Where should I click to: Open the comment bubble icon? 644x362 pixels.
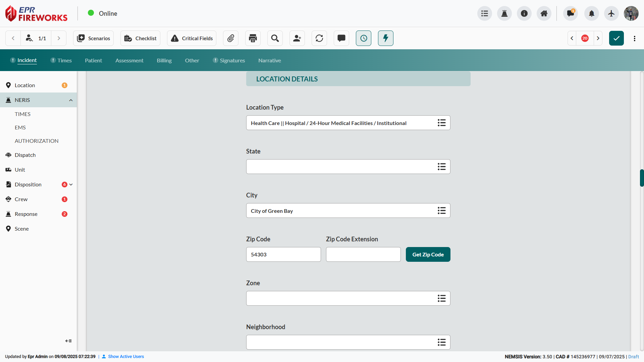click(x=341, y=38)
